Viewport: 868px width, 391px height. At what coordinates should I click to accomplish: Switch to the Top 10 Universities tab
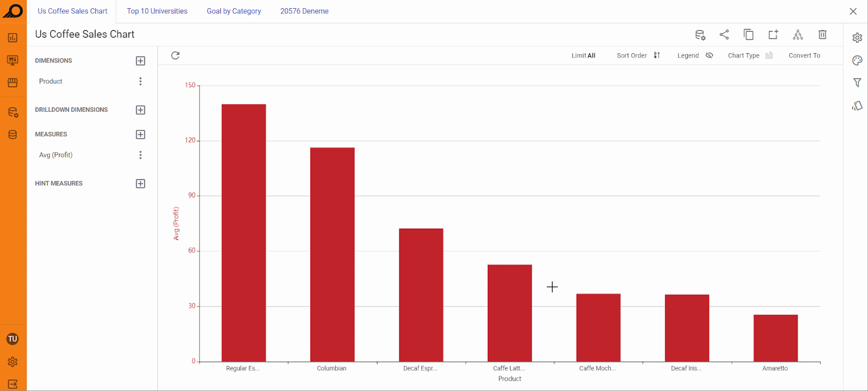click(x=157, y=11)
